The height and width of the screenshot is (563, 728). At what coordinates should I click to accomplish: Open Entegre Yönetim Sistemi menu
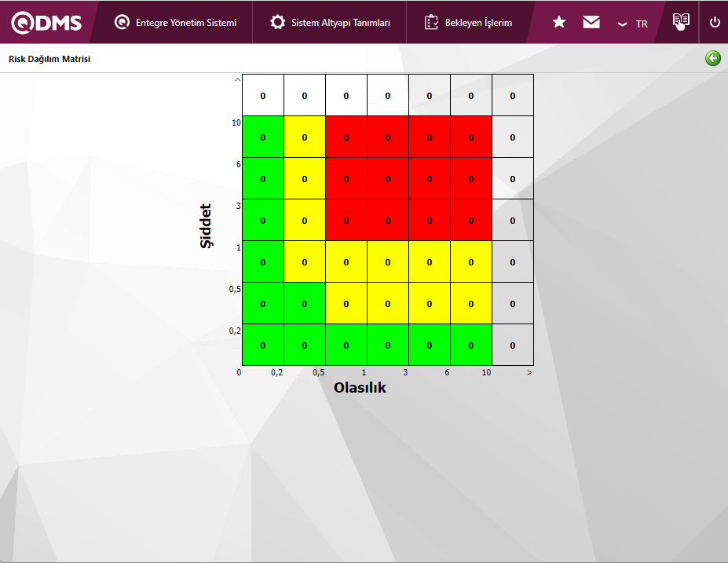point(175,22)
